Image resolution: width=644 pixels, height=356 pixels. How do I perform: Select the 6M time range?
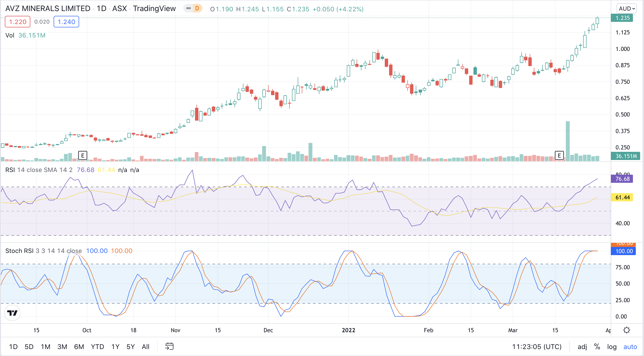click(79, 347)
